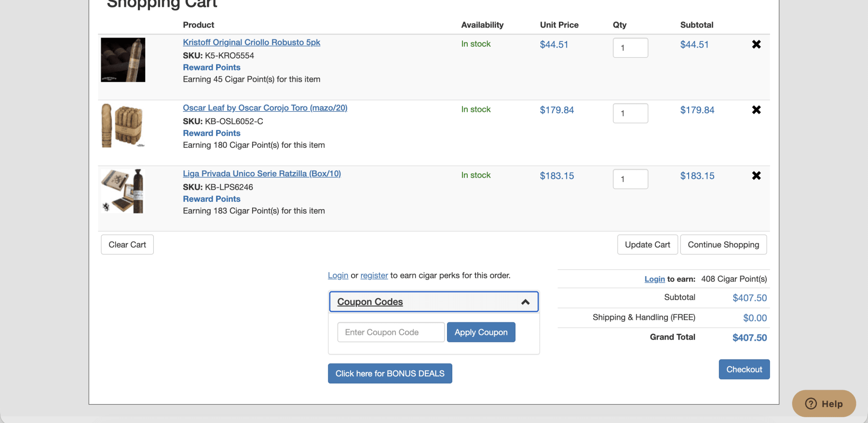
Task: Click the $44.51 unit price
Action: click(554, 44)
